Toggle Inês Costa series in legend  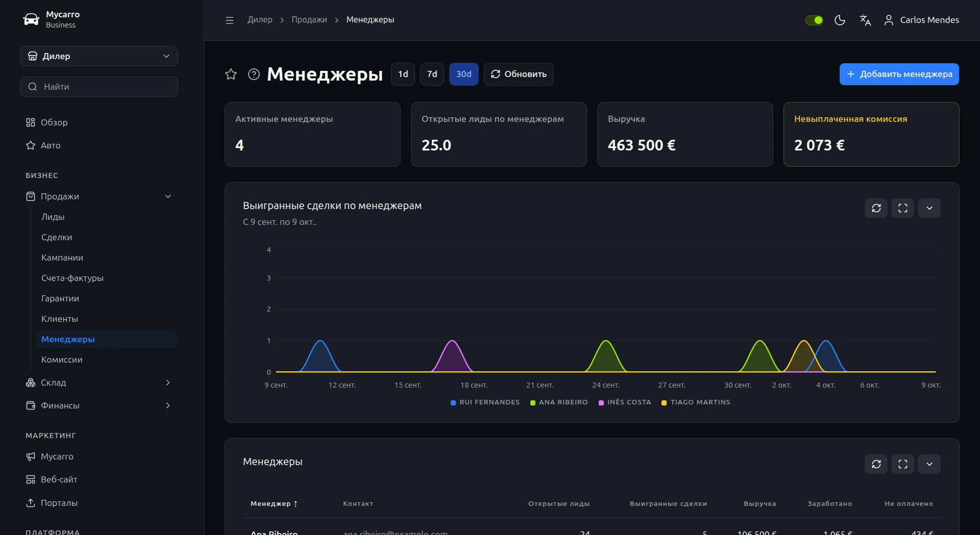click(x=625, y=402)
